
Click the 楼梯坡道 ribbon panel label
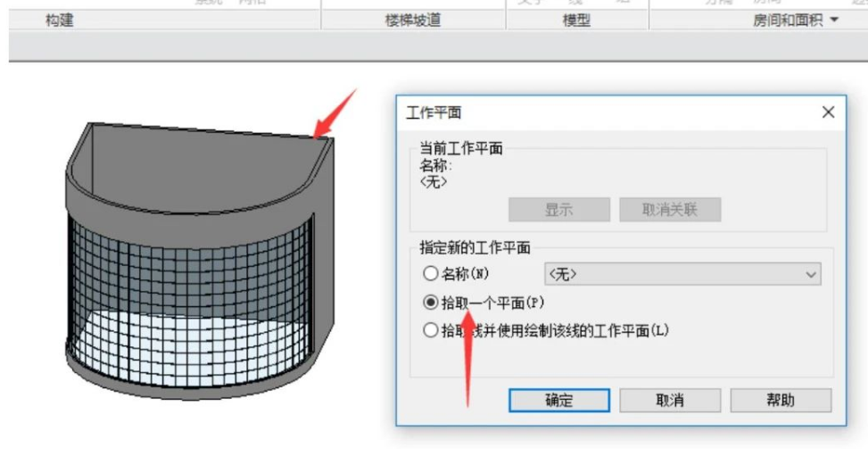pos(413,21)
